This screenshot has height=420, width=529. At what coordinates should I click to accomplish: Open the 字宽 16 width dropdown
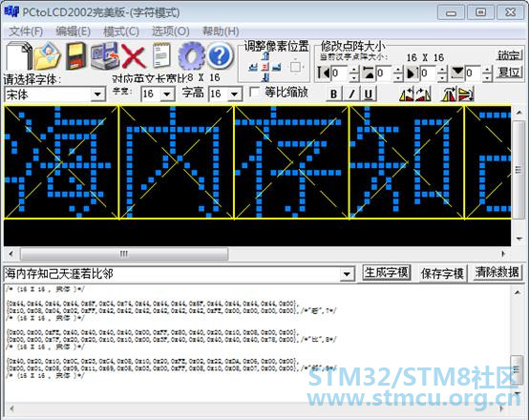(x=167, y=94)
